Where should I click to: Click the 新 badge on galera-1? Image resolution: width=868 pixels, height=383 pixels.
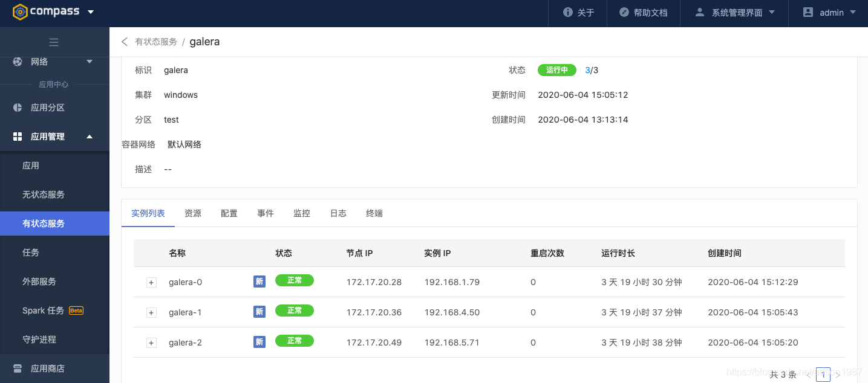(259, 312)
